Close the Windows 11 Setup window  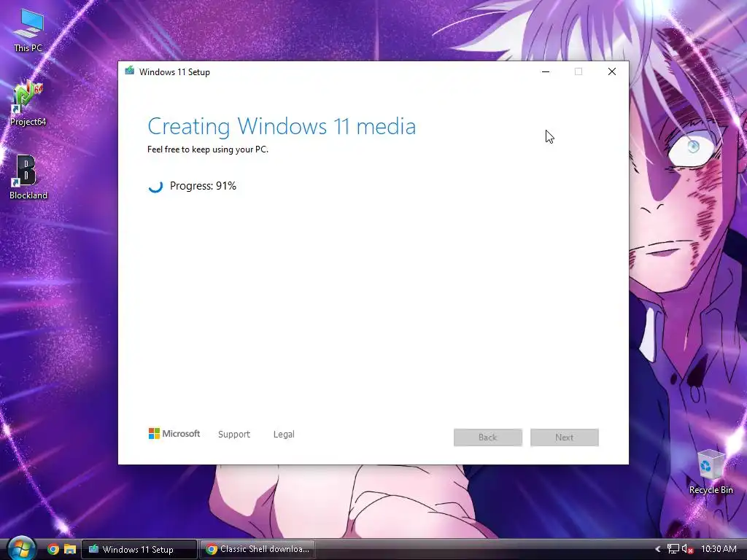click(612, 71)
